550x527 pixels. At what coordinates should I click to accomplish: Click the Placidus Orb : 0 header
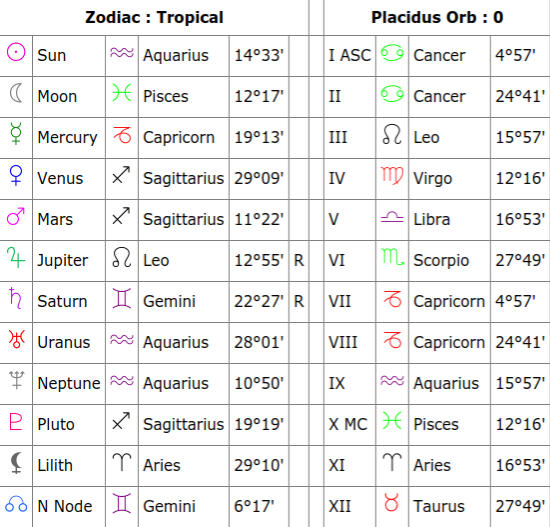coord(437,17)
